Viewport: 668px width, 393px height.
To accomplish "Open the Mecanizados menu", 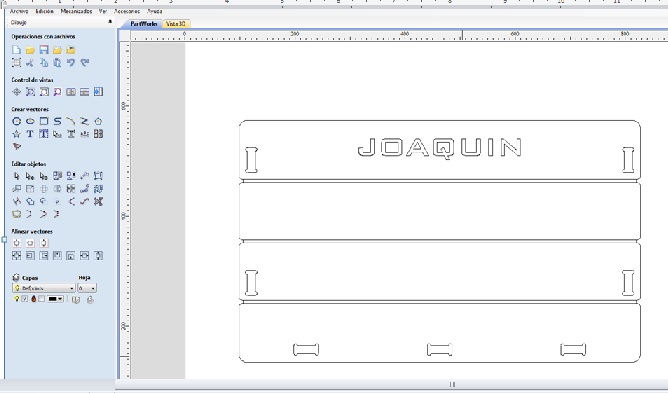I will 76,12.
